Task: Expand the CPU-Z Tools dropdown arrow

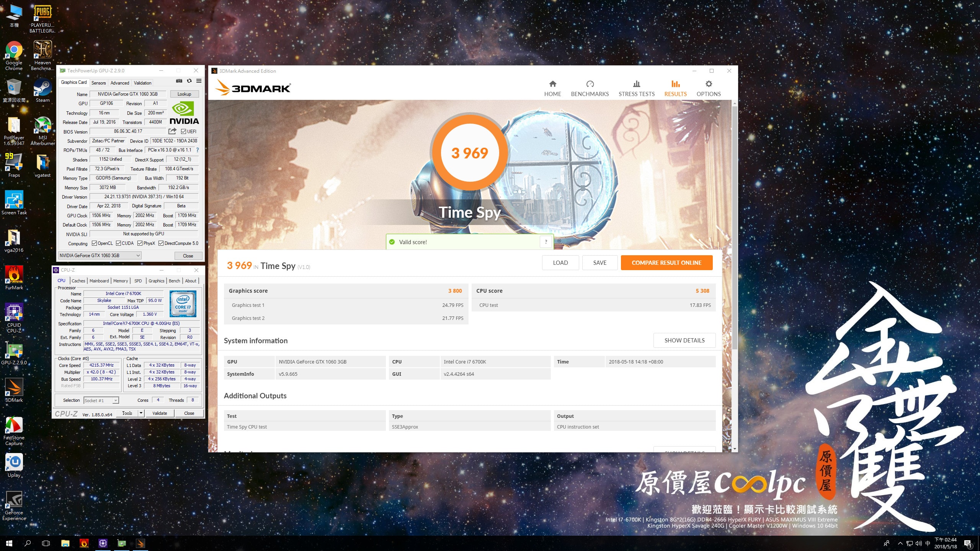Action: click(x=141, y=413)
